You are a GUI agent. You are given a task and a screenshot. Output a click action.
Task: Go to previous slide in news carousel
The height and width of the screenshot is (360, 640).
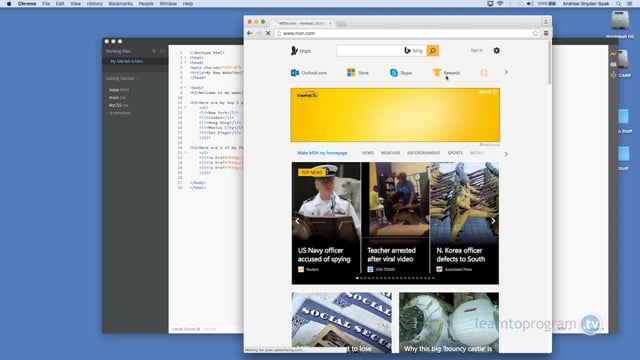[x=298, y=221]
